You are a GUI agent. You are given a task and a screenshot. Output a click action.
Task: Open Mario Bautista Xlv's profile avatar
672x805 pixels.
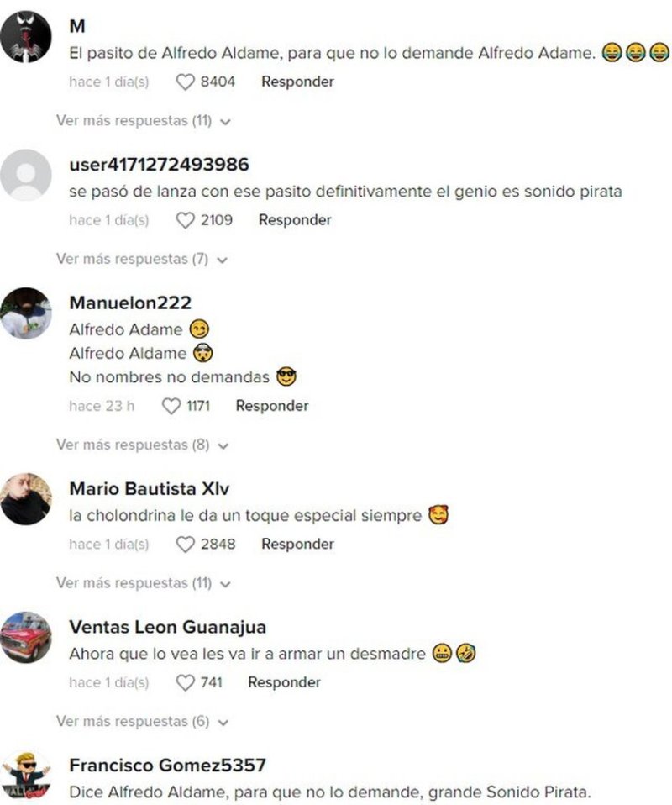(26, 499)
